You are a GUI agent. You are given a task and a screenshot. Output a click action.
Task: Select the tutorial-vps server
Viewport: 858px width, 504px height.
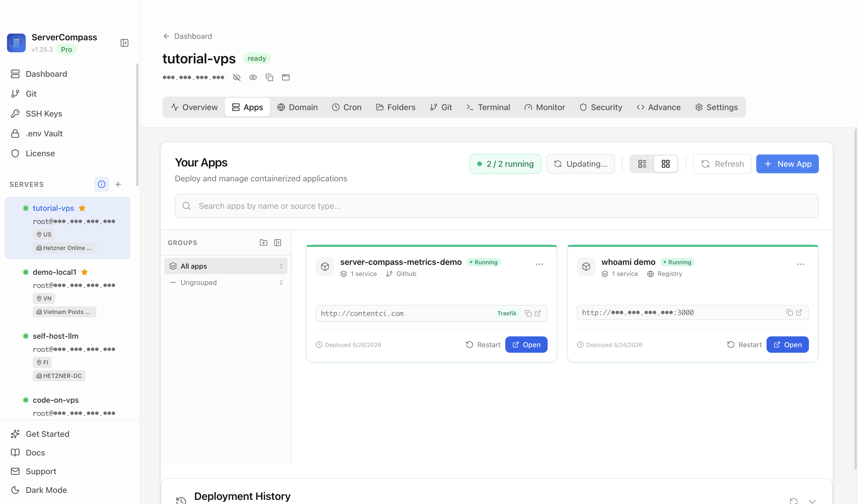68,228
